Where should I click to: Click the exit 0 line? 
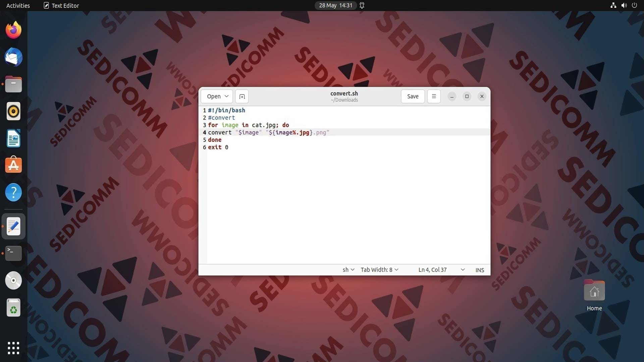pyautogui.click(x=218, y=147)
